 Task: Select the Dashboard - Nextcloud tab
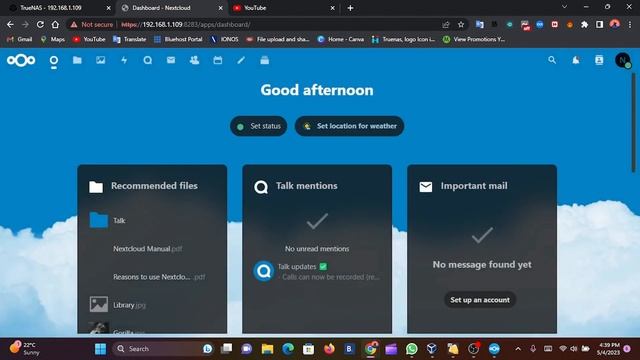(x=171, y=8)
